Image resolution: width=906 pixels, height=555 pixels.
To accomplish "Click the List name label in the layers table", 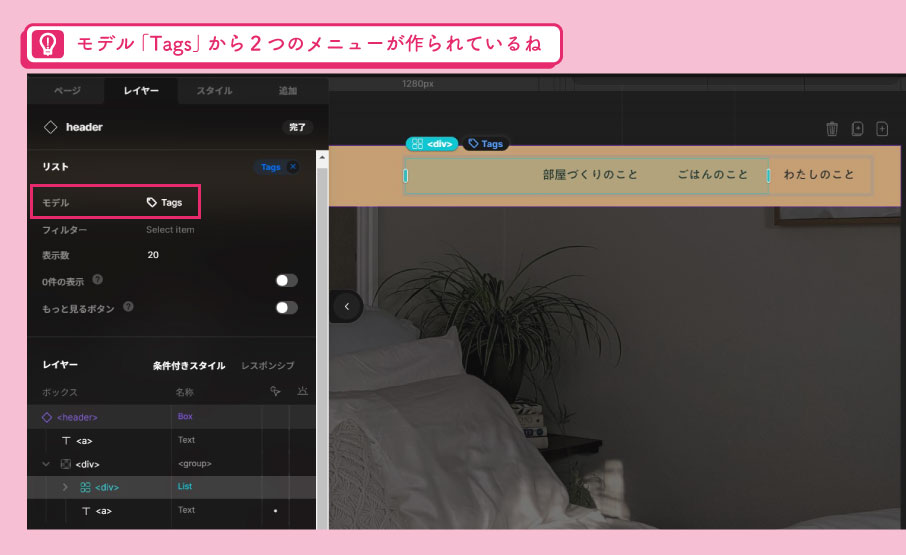I will point(185,486).
